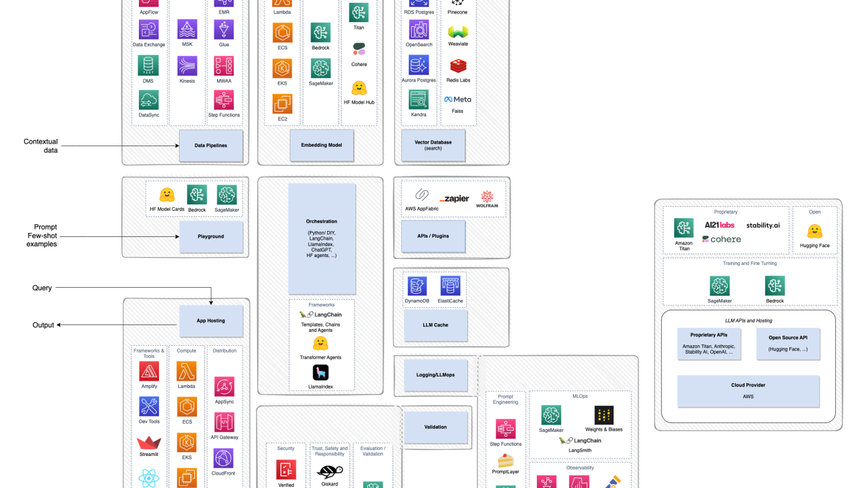The image size is (868, 488).
Task: Click the Orchestration box
Action: click(x=321, y=239)
